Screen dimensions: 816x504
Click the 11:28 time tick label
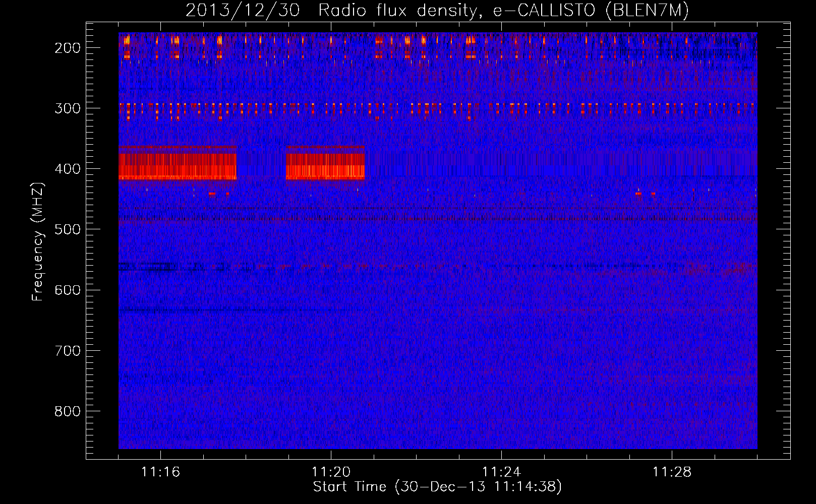pos(672,472)
